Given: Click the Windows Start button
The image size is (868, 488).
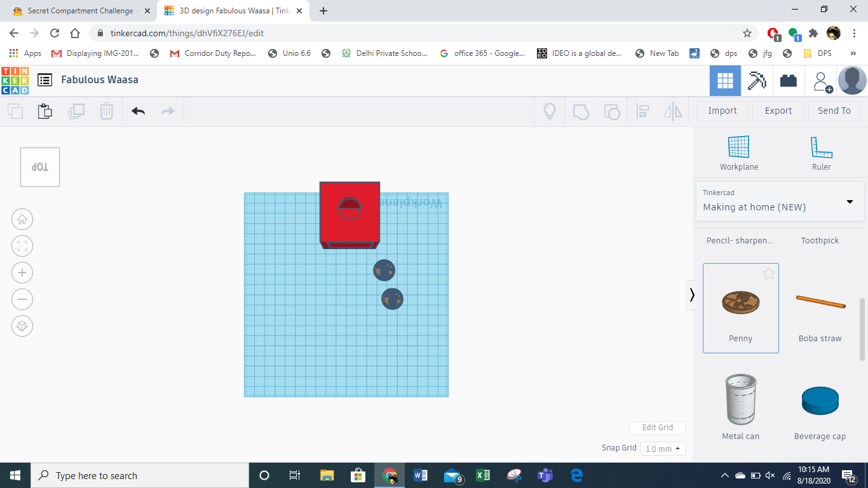Looking at the screenshot, I should click(15, 475).
